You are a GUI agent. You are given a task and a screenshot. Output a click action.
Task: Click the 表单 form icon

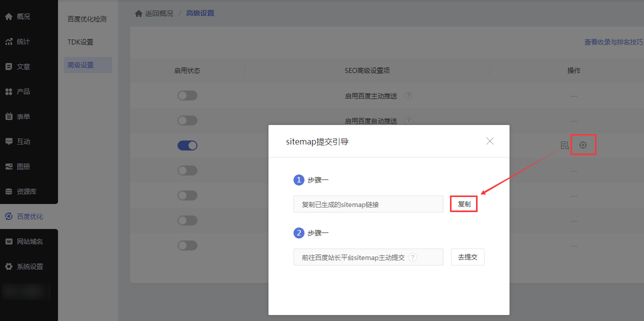point(8,116)
